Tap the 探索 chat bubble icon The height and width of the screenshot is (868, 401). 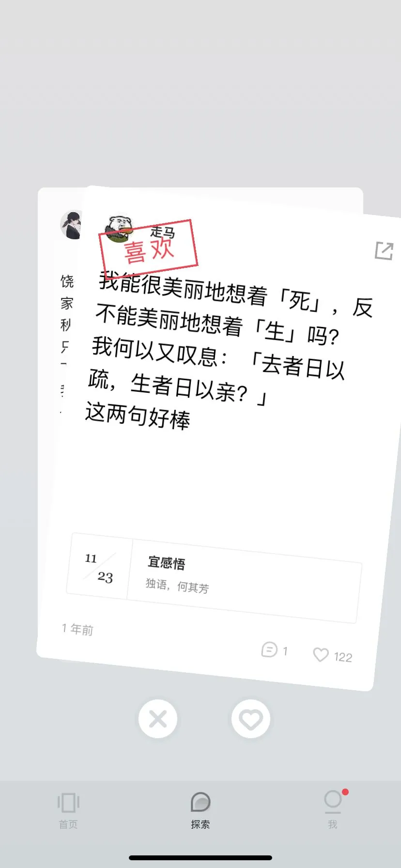click(x=200, y=802)
